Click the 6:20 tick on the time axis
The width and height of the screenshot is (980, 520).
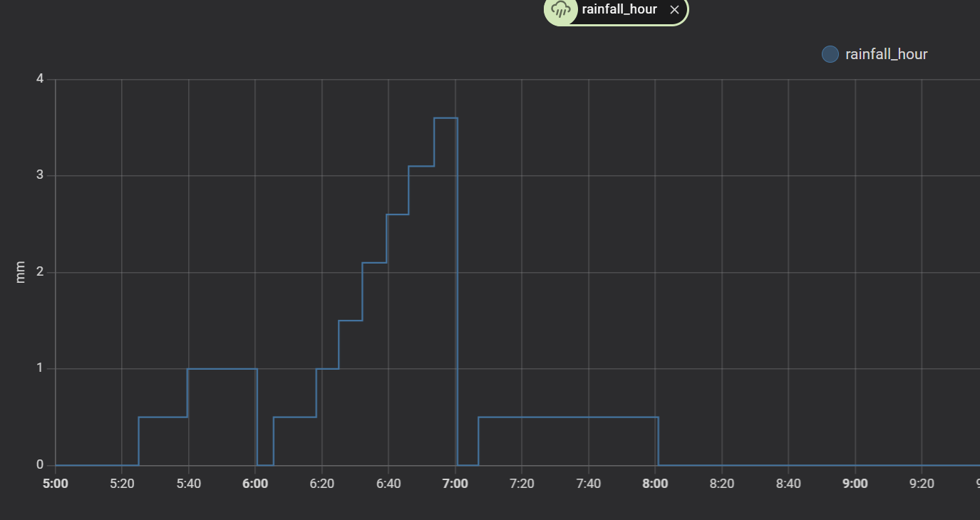323,483
